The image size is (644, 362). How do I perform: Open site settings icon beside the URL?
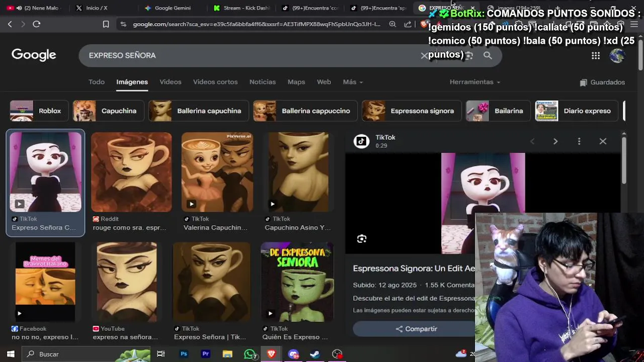(123, 24)
